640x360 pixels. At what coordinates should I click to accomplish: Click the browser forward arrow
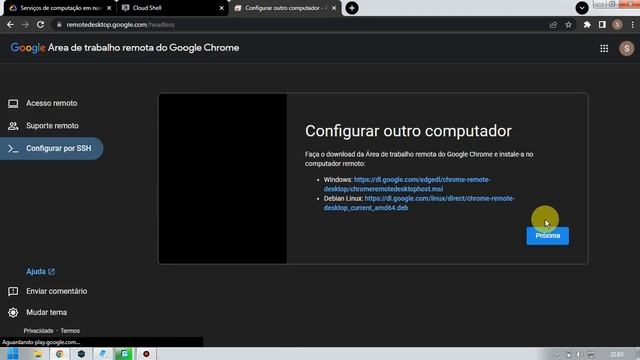tap(25, 24)
